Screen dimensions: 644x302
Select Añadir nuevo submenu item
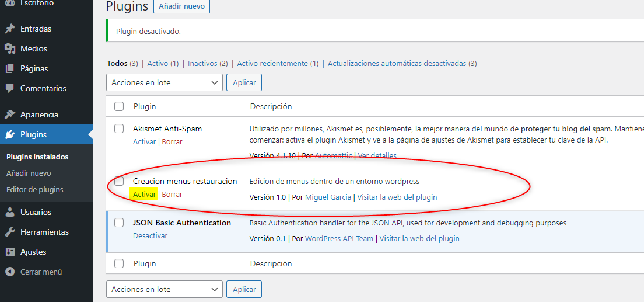[29, 173]
